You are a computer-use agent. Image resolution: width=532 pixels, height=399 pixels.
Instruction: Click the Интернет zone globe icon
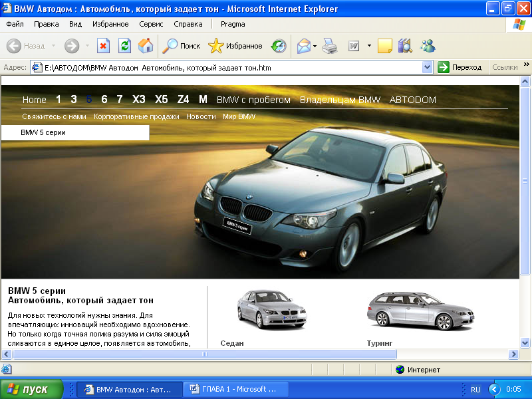[x=400, y=370]
